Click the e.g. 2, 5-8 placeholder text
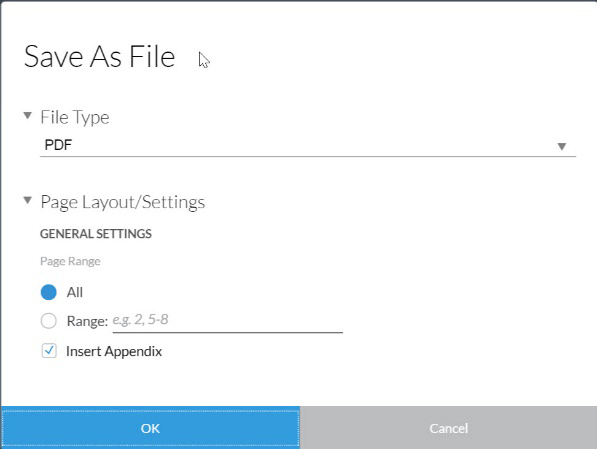 (x=140, y=320)
